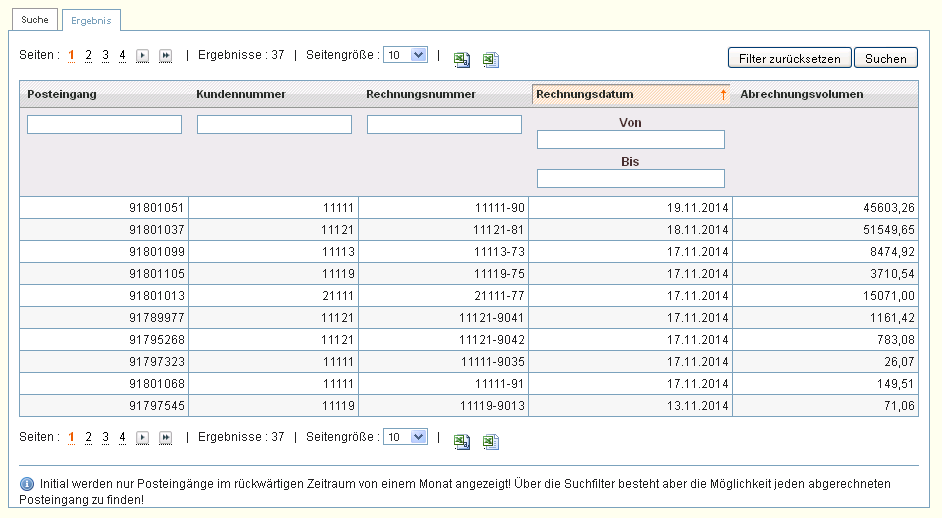
Task: Click Abrechnungsvolumen 45603,26
Action: click(889, 208)
